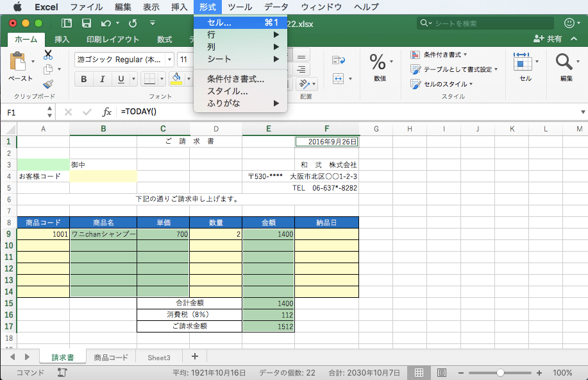The image size is (588, 380).
Task: Click the merge and center icon
Action: point(339,78)
